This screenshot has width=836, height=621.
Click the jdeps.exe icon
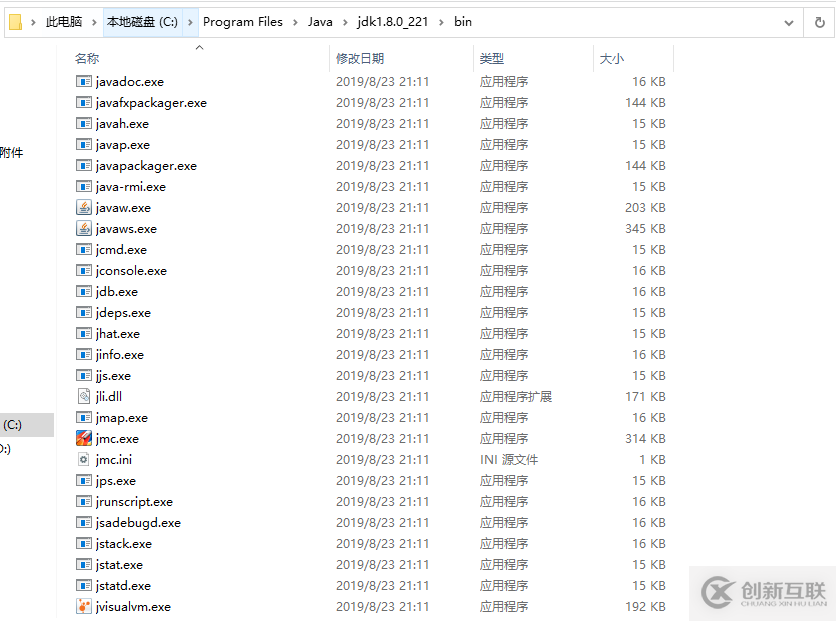pos(84,312)
